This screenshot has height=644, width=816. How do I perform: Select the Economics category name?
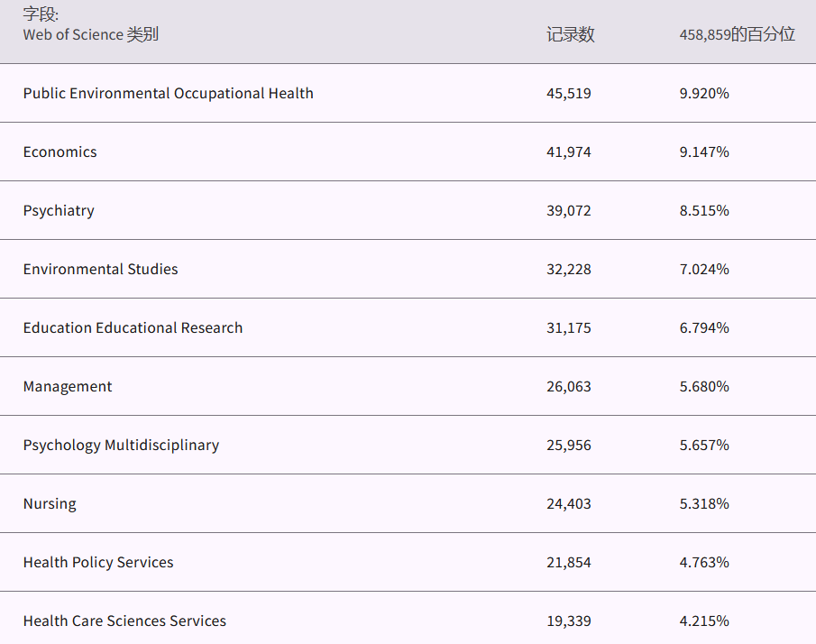[x=60, y=152]
